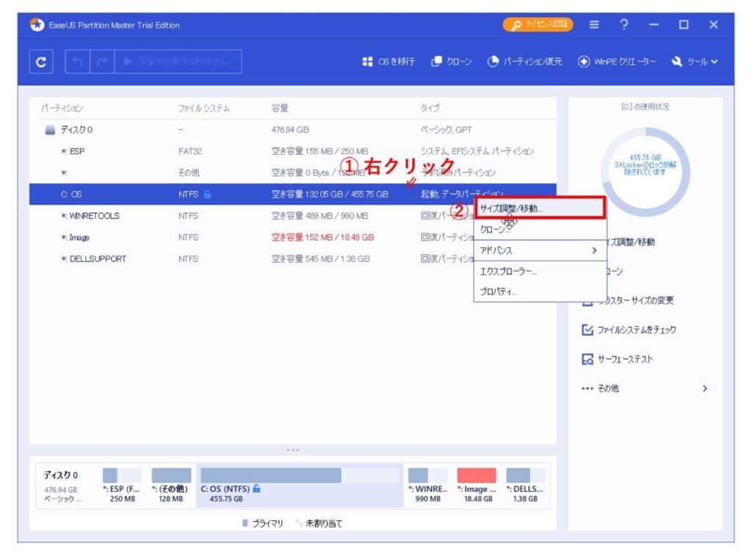Image resolution: width=752 pixels, height=560 pixels.
Task: Choose サイズ調整/移動 in the context menu
Action: pyautogui.click(x=540, y=208)
